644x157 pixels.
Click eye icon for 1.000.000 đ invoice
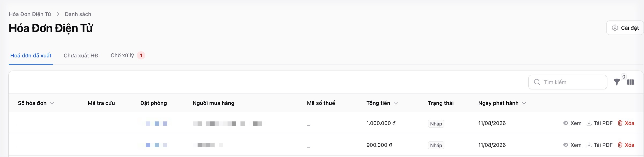pos(566,123)
